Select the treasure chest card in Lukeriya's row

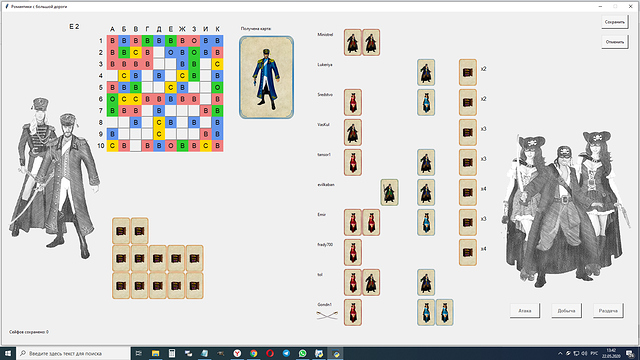pos(468,72)
